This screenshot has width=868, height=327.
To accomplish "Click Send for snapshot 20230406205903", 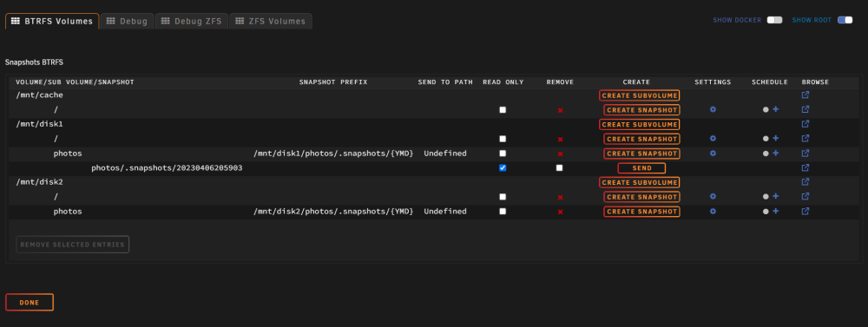I will (641, 168).
